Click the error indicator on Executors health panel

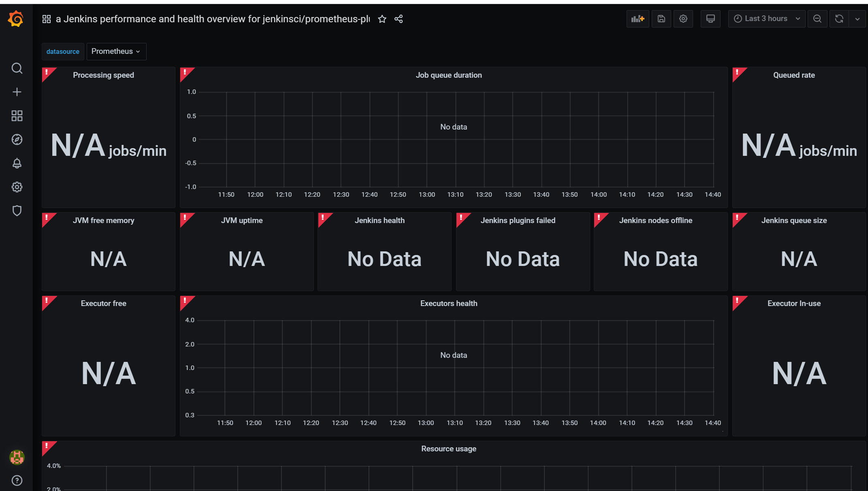[x=185, y=301]
